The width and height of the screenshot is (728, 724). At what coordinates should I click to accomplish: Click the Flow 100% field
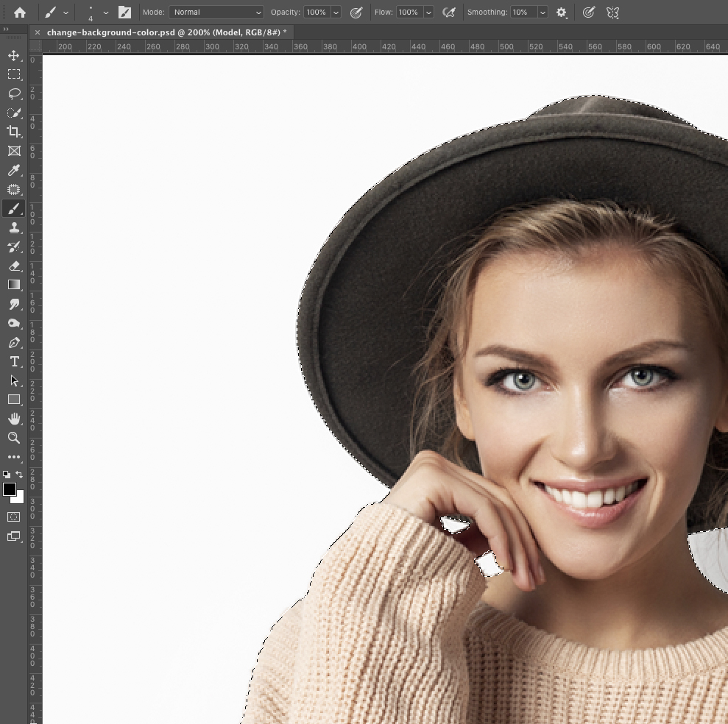[x=409, y=13]
